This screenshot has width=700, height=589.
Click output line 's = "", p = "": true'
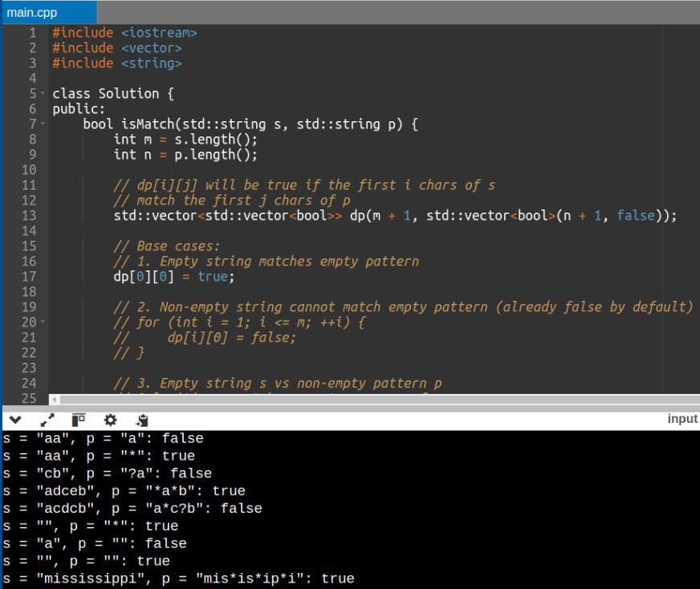point(86,562)
